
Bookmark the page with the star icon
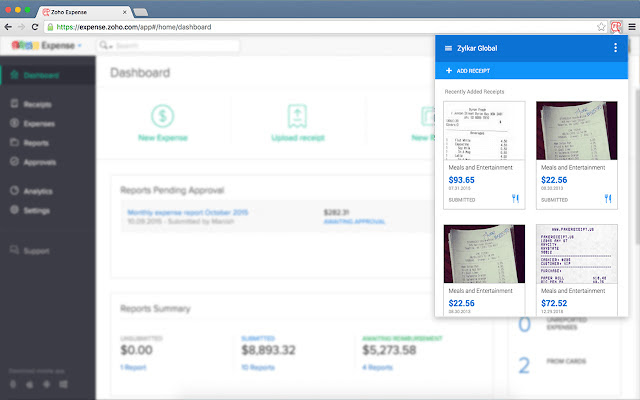(x=601, y=27)
